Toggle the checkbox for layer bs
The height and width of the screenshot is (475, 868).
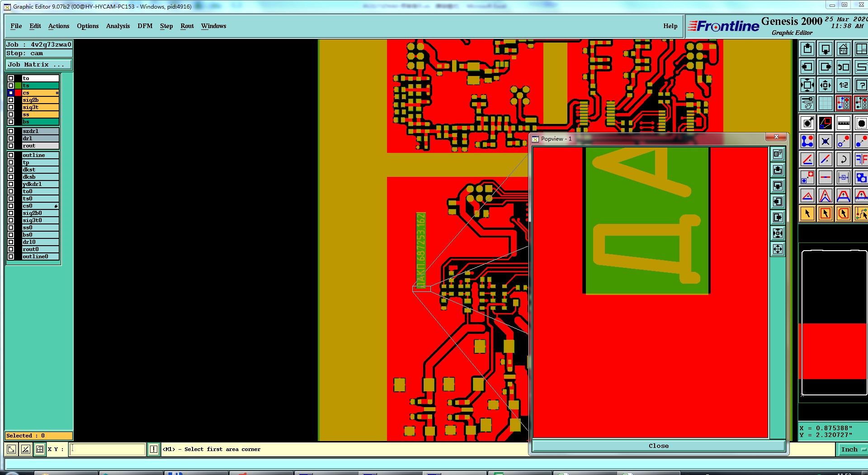click(x=11, y=122)
